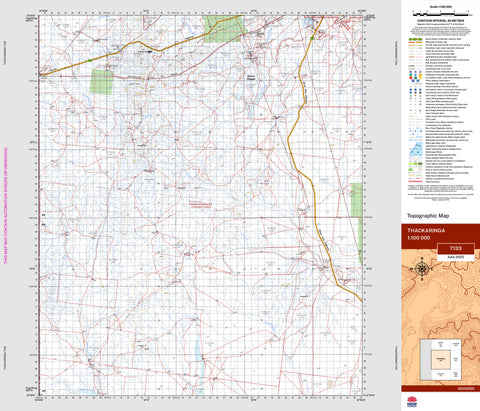This screenshot has width=480, height=411.
Task: Click the blue lake and swamp sample in the legend
Action: 416,149
